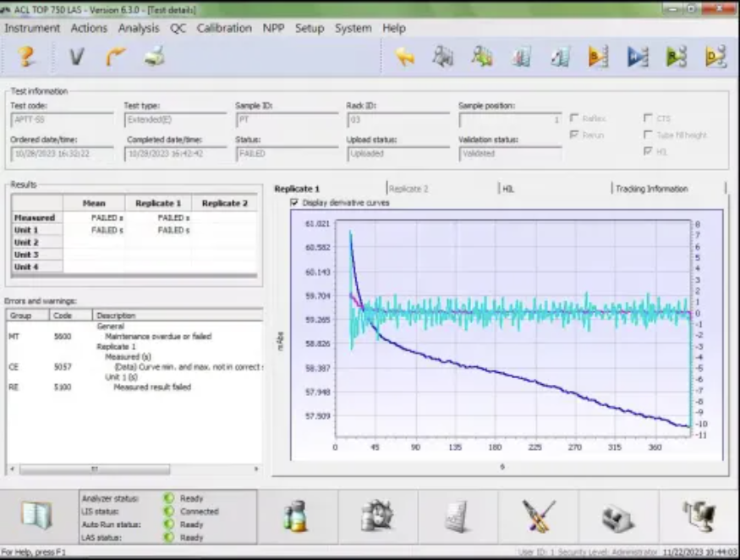Screen dimensions: 740x560
Task: Click the green people search toolbar icon
Action: tap(482, 57)
